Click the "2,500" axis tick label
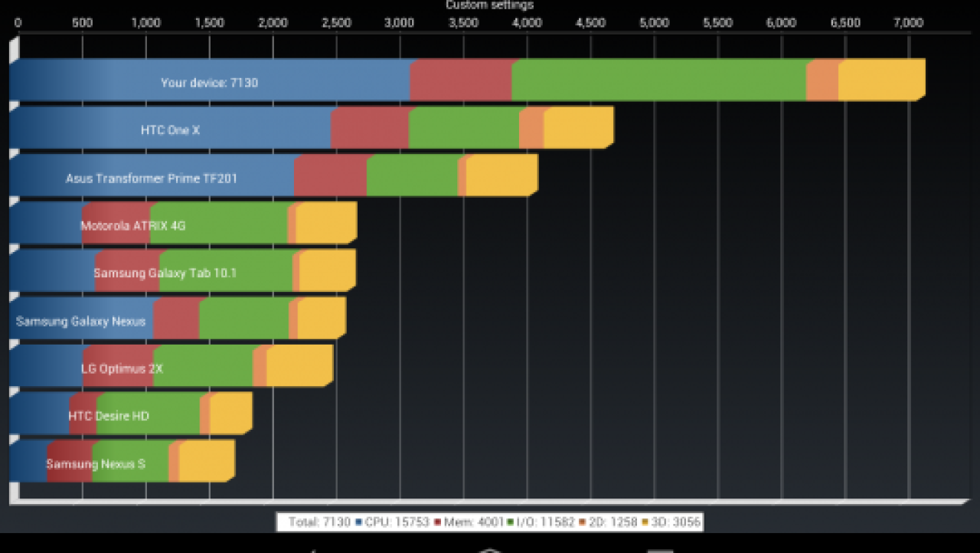Image resolution: width=980 pixels, height=553 pixels. pyautogui.click(x=336, y=23)
